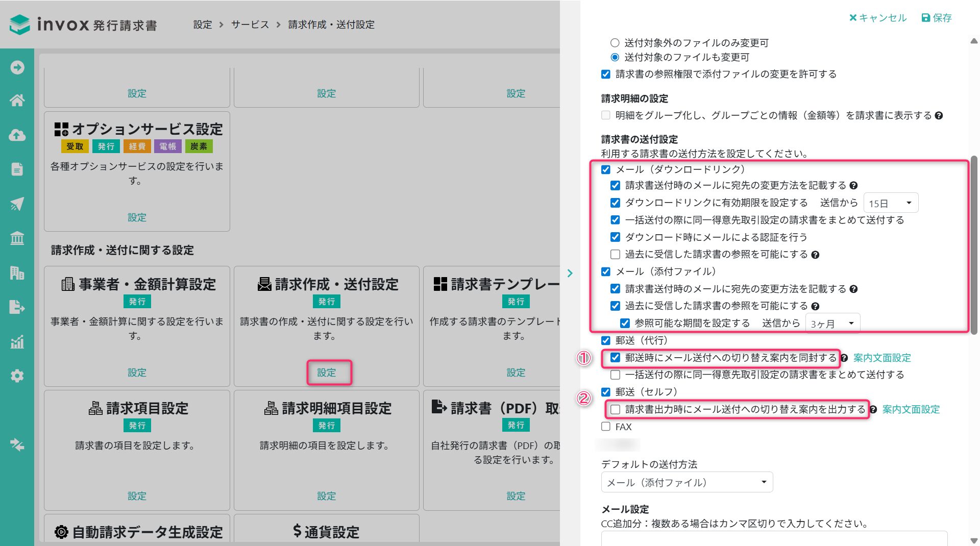Click help icon beside 請求書出力時にメール送付
The width and height of the screenshot is (980, 546).
click(x=873, y=410)
